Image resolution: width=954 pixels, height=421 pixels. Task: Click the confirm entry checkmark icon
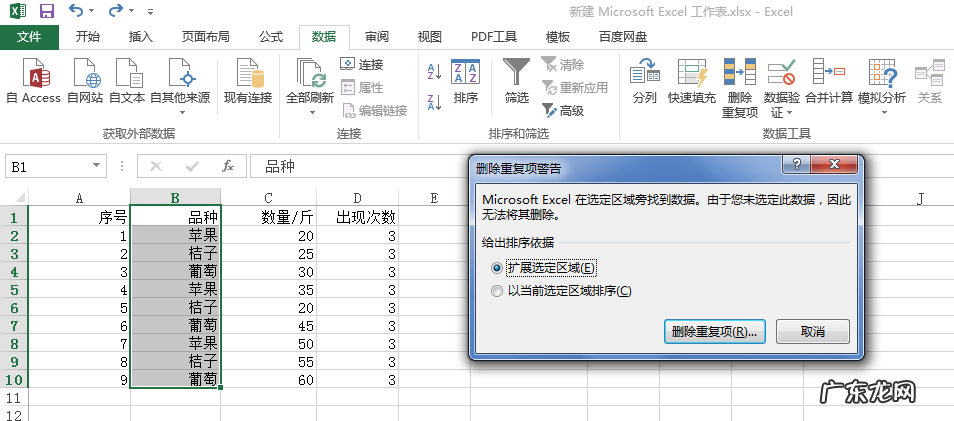point(192,166)
